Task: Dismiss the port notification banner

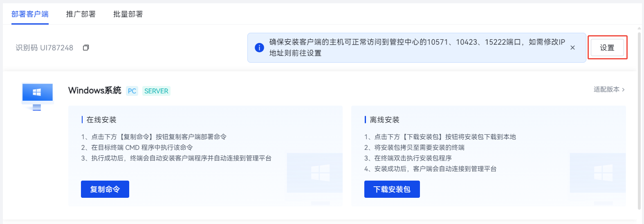Action: point(572,48)
